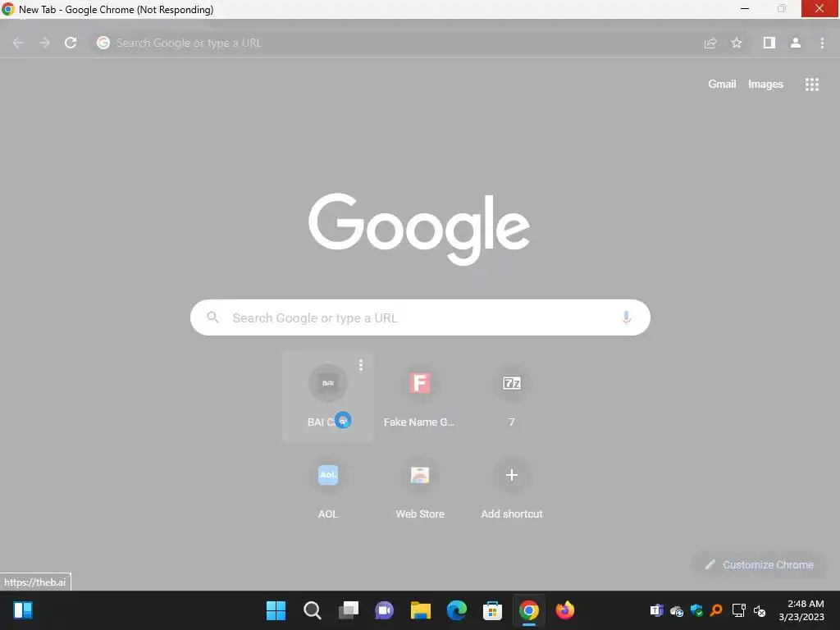Bookmark this tab with the star icon
The width and height of the screenshot is (840, 630).
(x=737, y=43)
